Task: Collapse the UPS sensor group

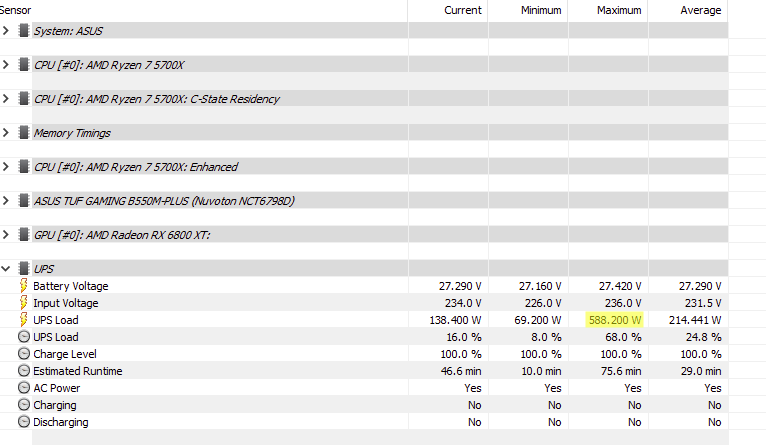Action: [x=6, y=269]
